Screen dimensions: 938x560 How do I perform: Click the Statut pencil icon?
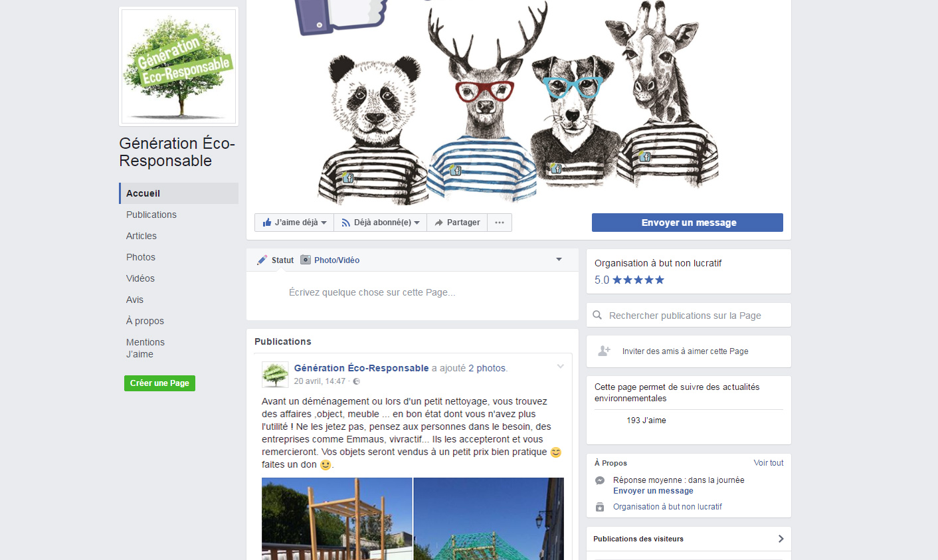262,260
